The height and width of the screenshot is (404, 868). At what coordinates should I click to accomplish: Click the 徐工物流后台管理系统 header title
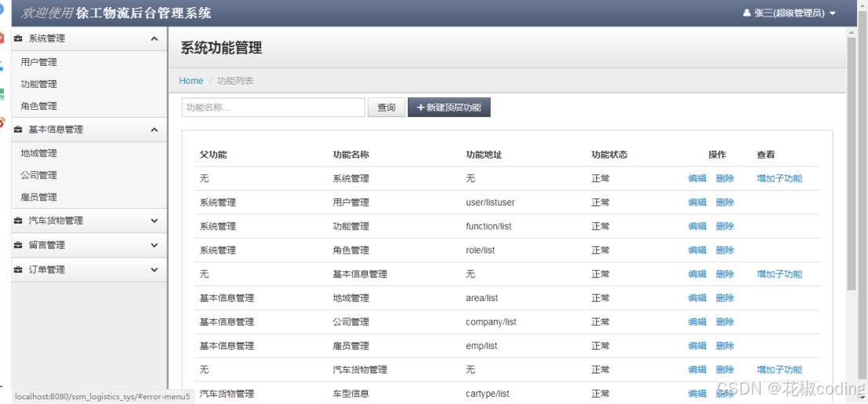pos(143,13)
